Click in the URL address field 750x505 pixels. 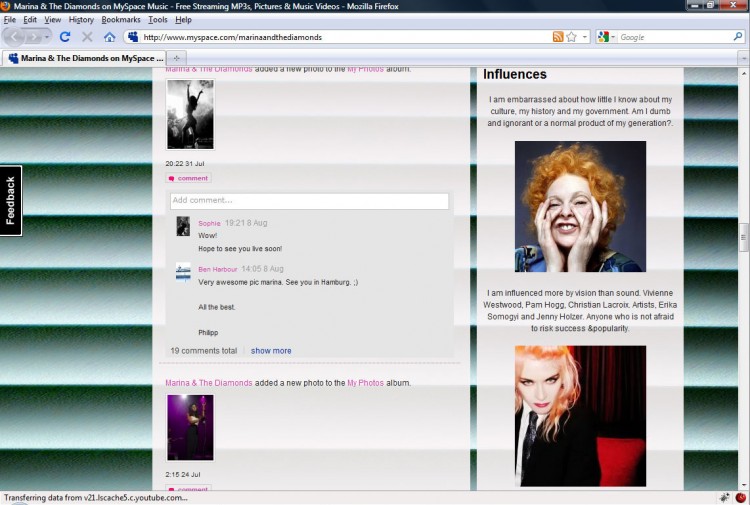pyautogui.click(x=344, y=37)
